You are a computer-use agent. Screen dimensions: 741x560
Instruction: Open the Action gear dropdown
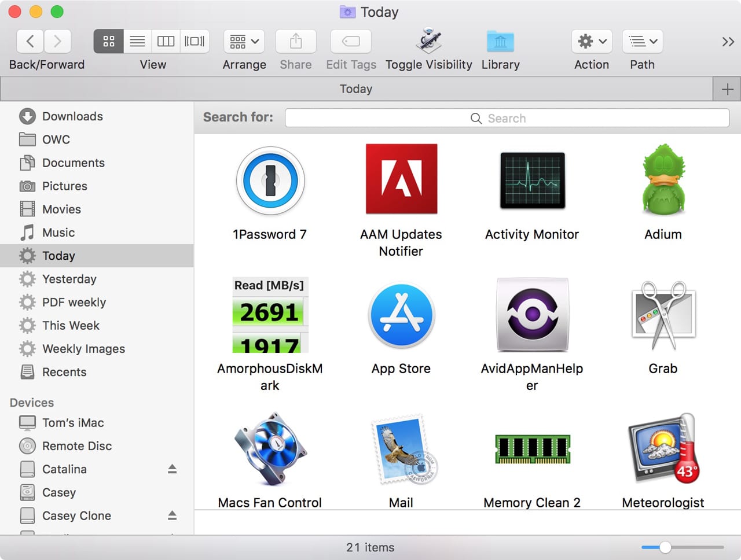pyautogui.click(x=592, y=41)
